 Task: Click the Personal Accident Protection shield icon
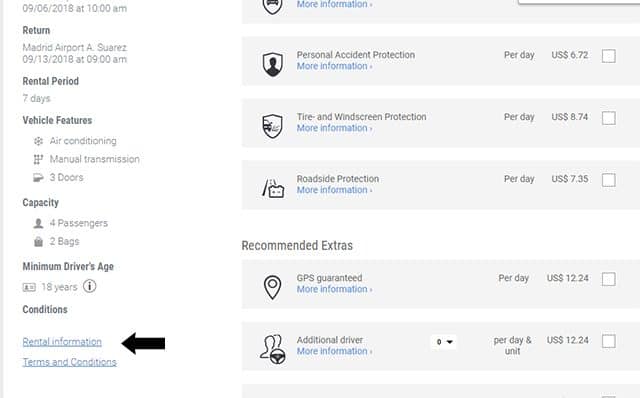[272, 64]
